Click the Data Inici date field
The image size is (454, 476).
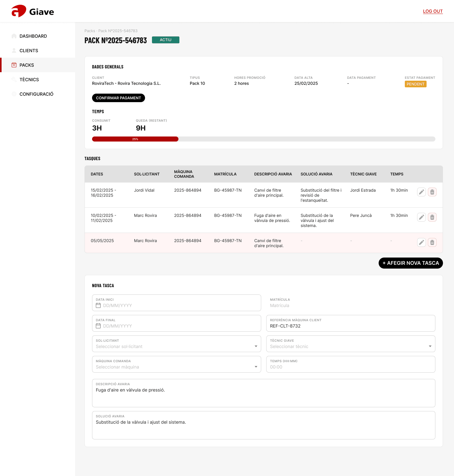pos(177,303)
